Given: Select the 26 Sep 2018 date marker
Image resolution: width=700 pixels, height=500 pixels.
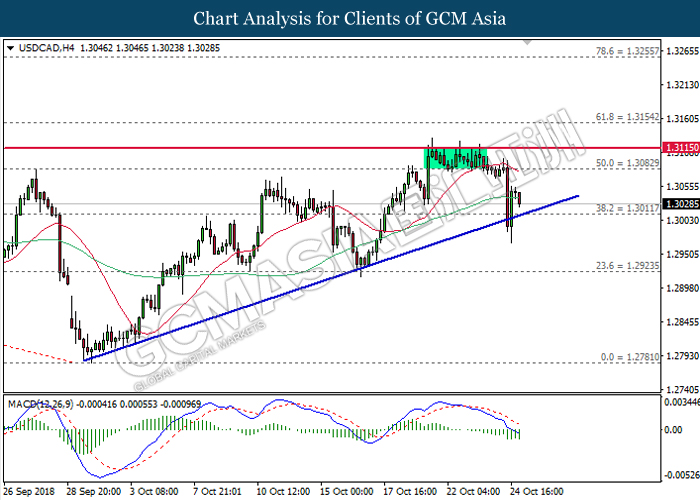Looking at the screenshot, I should (x=30, y=491).
